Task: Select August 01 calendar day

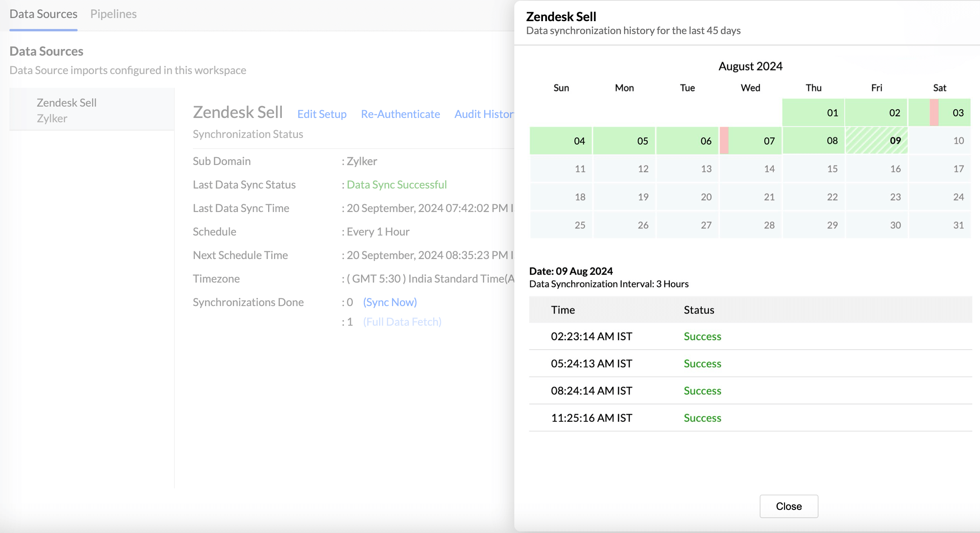Action: pos(813,112)
